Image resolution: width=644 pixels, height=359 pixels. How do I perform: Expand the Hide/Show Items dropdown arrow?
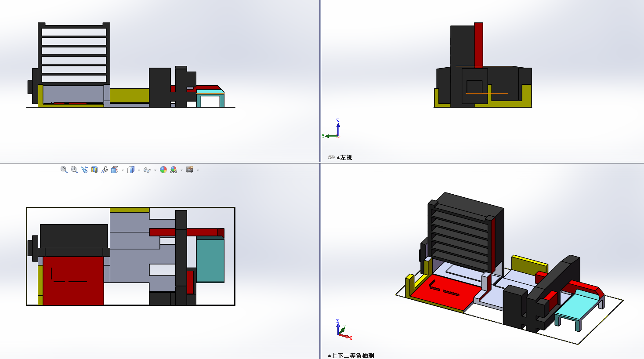[x=155, y=170]
